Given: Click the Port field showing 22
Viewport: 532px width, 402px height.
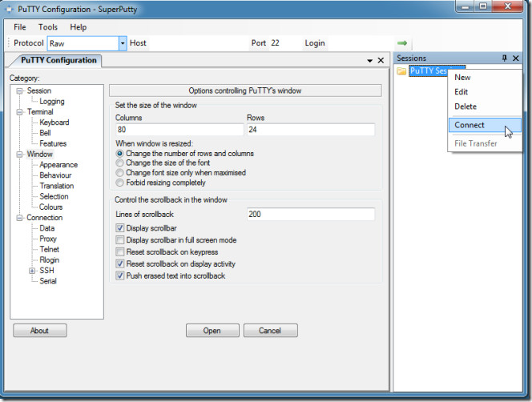Looking at the screenshot, I should tap(285, 43).
